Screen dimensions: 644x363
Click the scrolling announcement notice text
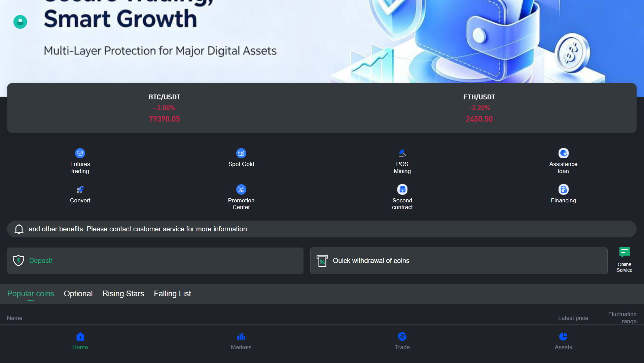pos(138,229)
